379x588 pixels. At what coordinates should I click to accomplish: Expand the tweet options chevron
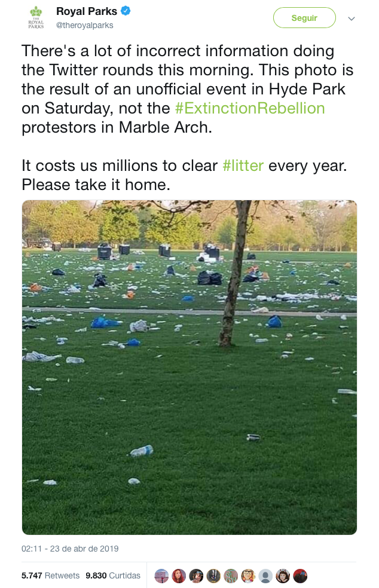[352, 19]
